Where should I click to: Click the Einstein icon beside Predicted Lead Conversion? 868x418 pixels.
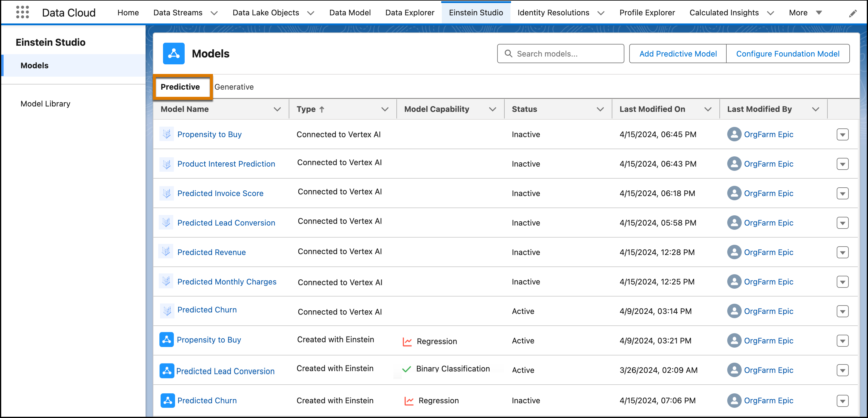[167, 370]
